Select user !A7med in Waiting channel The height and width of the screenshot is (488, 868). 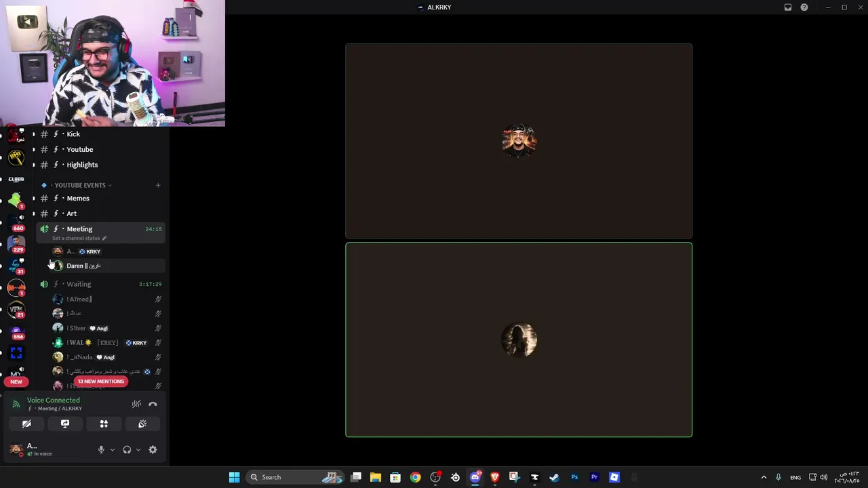point(107,299)
